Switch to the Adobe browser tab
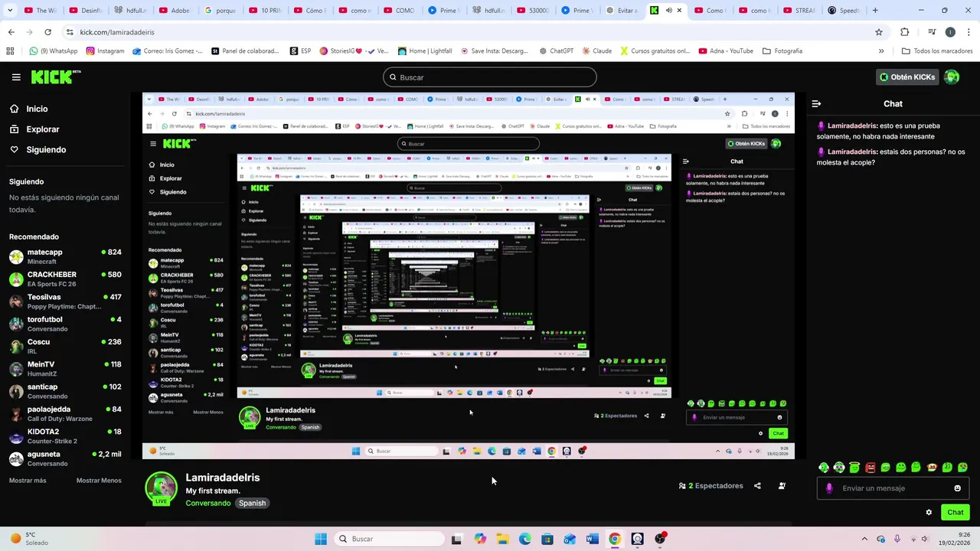 coord(176,11)
